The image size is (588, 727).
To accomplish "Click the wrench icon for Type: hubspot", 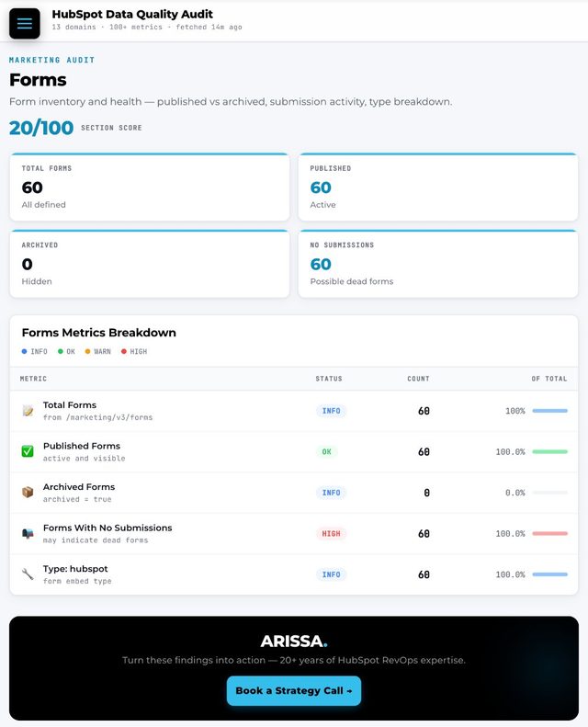I will pyautogui.click(x=28, y=574).
